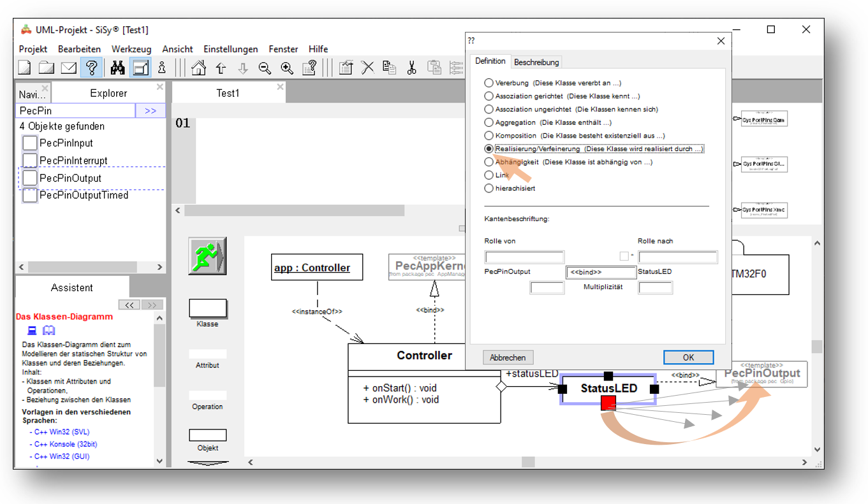
Task: Click the scissors cut icon
Action: (x=411, y=68)
